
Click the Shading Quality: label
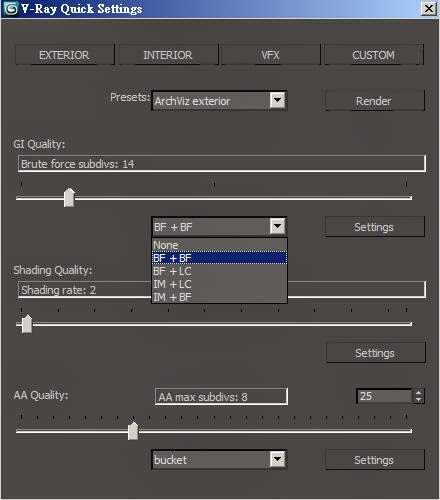coord(53,270)
